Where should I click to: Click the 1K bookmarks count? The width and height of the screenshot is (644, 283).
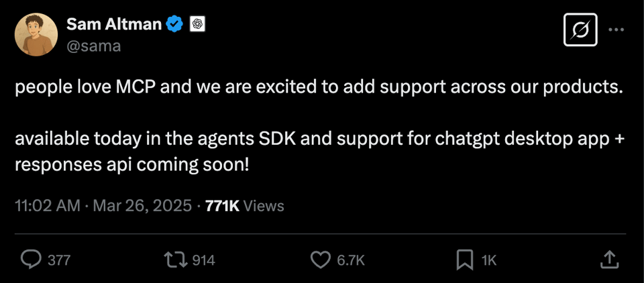click(489, 260)
